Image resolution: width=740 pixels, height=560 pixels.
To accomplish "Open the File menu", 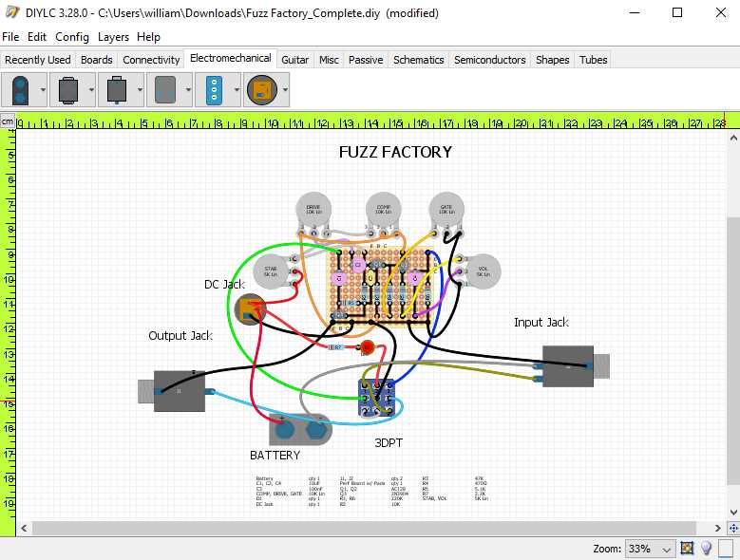I will [x=10, y=37].
